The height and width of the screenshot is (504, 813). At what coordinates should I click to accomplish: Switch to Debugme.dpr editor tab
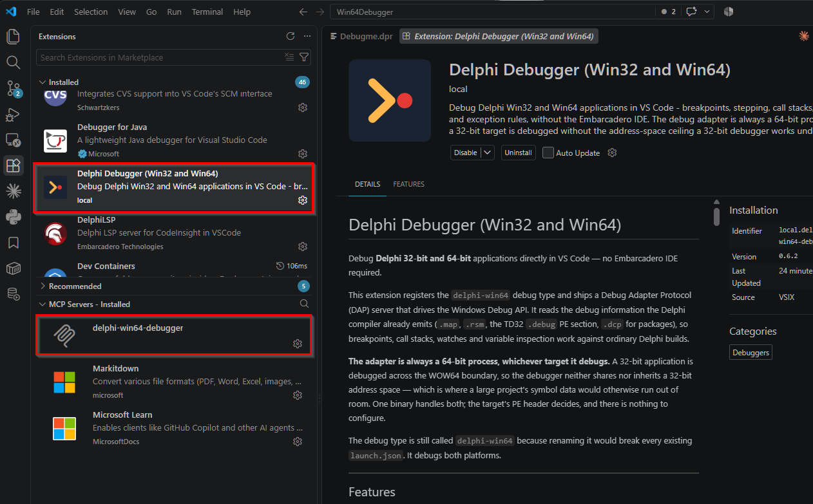pos(360,36)
